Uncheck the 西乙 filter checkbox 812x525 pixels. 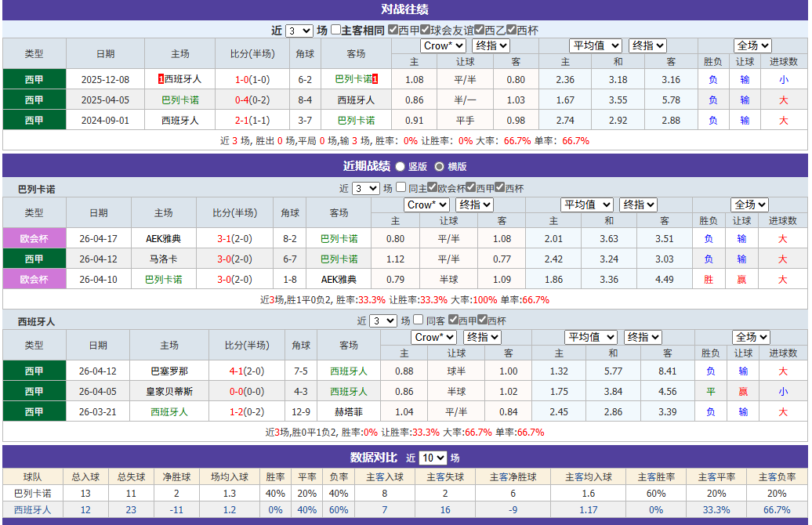(x=479, y=26)
